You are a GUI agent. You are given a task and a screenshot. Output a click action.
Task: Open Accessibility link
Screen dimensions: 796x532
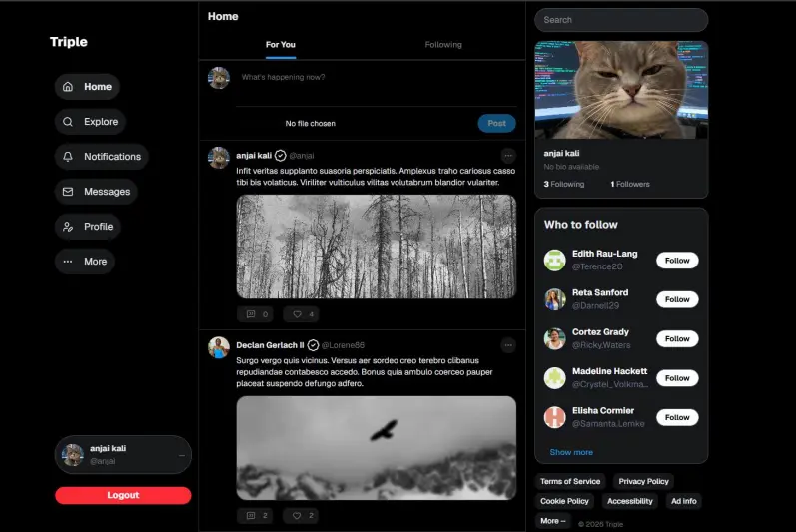click(630, 502)
